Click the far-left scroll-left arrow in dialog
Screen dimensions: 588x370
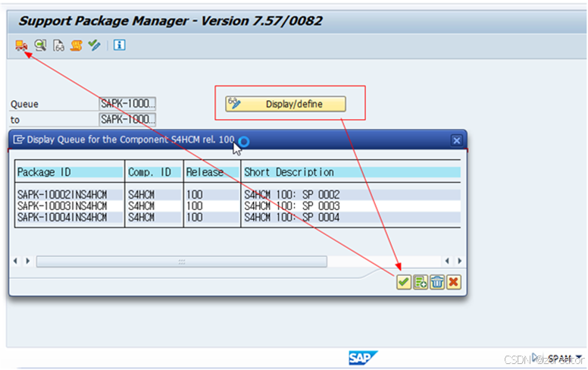tap(15, 261)
